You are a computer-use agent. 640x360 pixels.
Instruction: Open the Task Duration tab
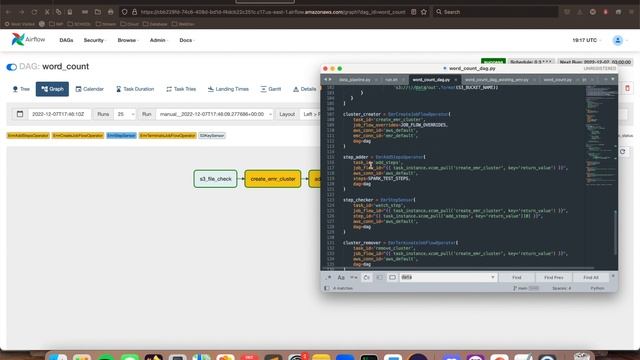coord(135,89)
